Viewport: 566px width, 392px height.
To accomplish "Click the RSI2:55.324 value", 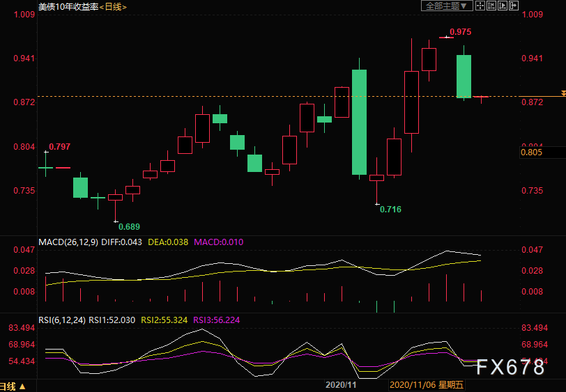I will click(x=165, y=320).
